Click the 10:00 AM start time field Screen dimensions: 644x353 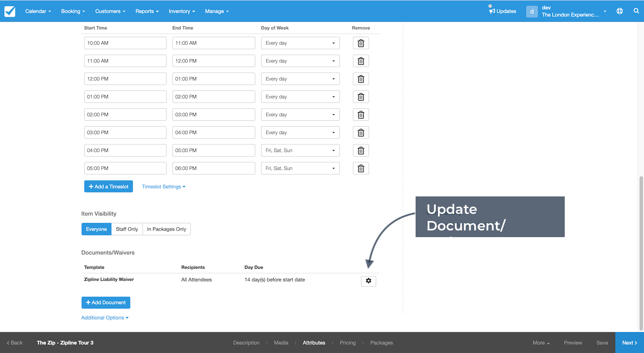(125, 43)
